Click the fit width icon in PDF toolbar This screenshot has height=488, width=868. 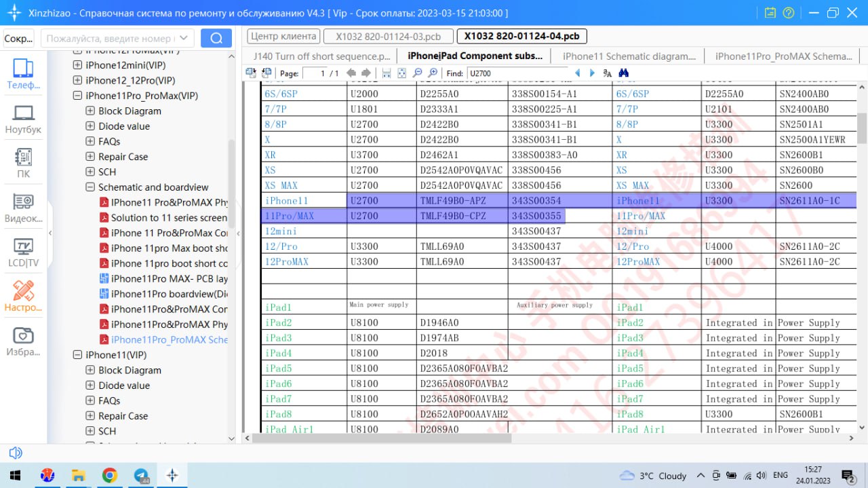387,73
